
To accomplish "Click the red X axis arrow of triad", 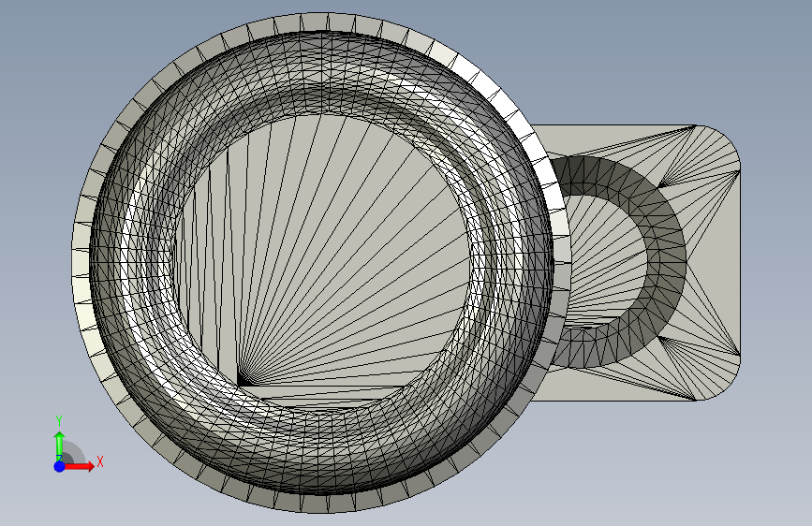I will click(80, 466).
